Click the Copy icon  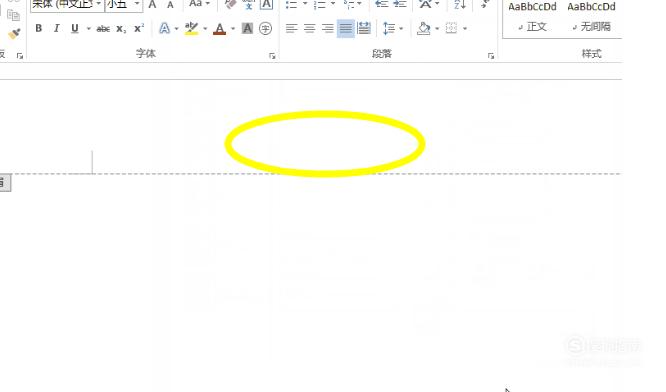click(x=14, y=15)
